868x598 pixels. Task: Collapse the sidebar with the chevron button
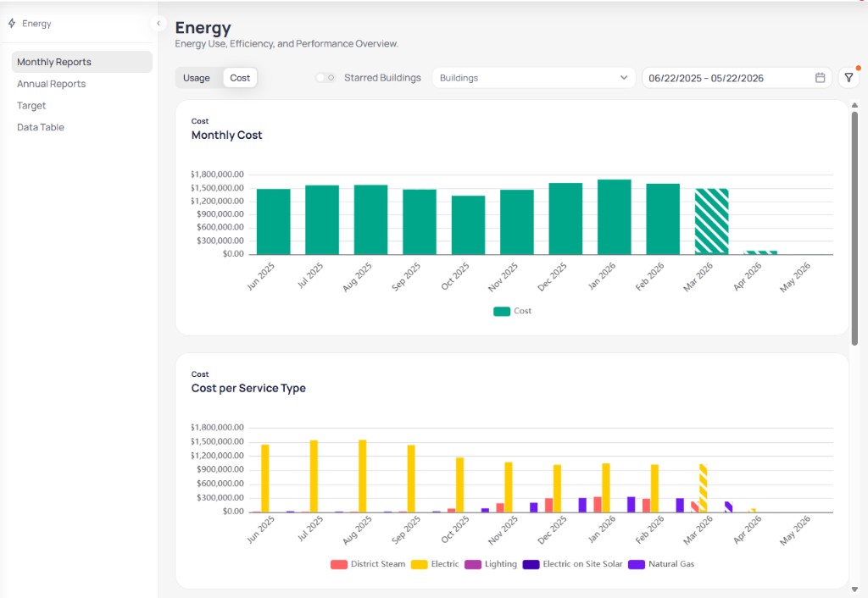[159, 23]
